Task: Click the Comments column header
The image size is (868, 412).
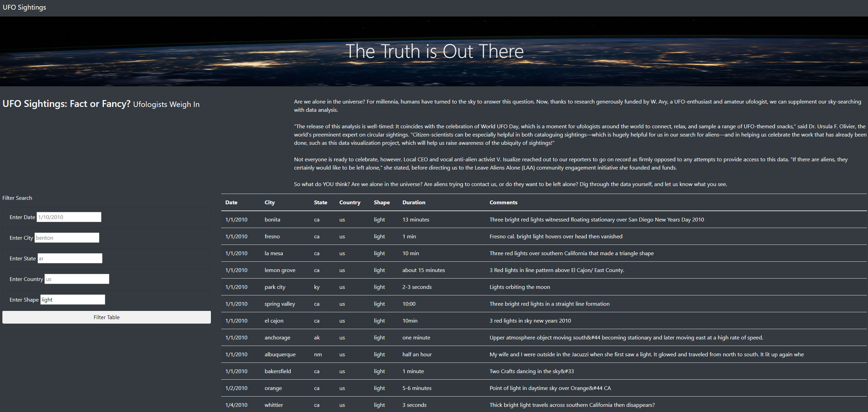Action: [x=503, y=202]
